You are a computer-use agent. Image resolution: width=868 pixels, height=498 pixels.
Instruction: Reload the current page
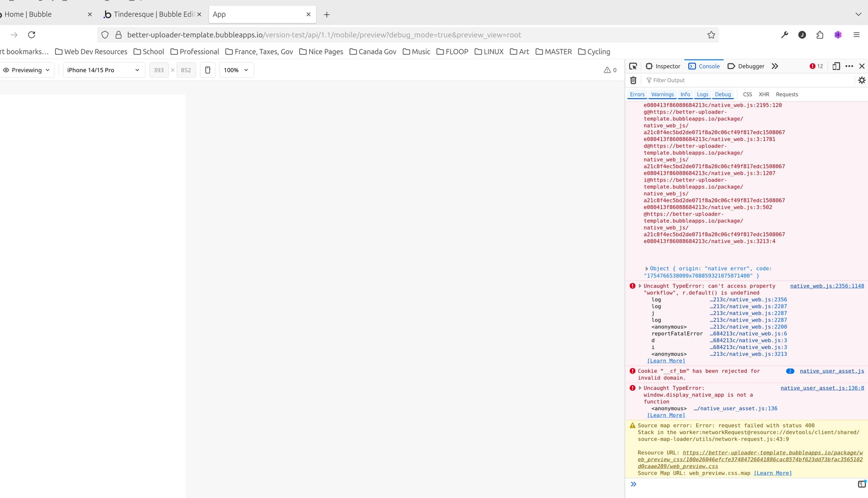(x=32, y=35)
